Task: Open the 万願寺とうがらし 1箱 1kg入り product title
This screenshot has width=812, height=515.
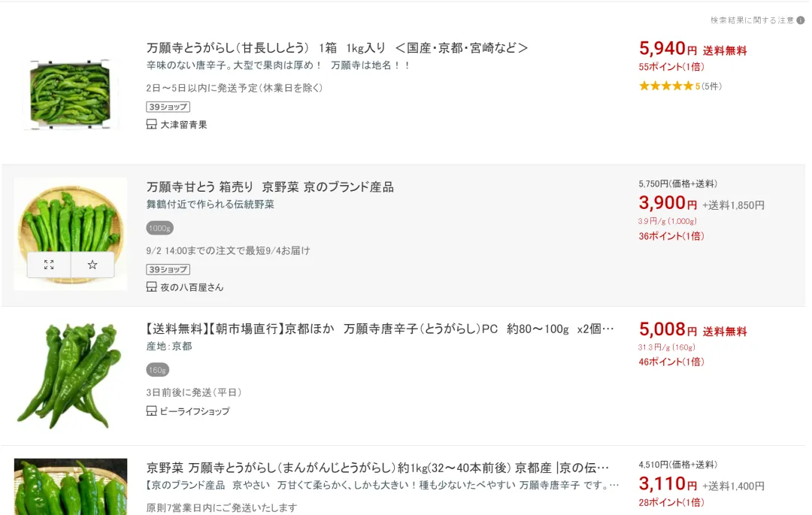Action: click(x=337, y=48)
